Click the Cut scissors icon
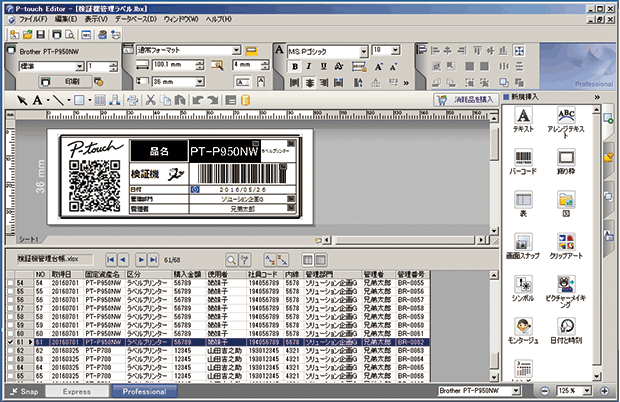The width and height of the screenshot is (620, 402). (x=150, y=100)
